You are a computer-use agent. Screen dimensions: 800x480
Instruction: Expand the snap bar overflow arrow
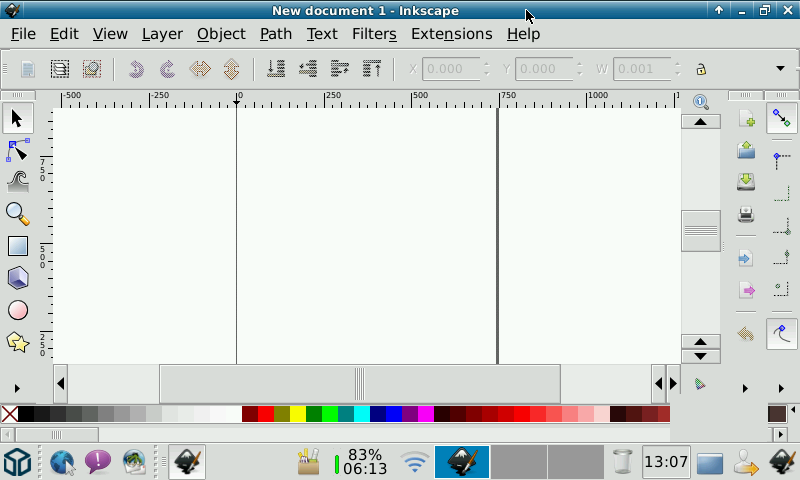[x=781, y=389]
